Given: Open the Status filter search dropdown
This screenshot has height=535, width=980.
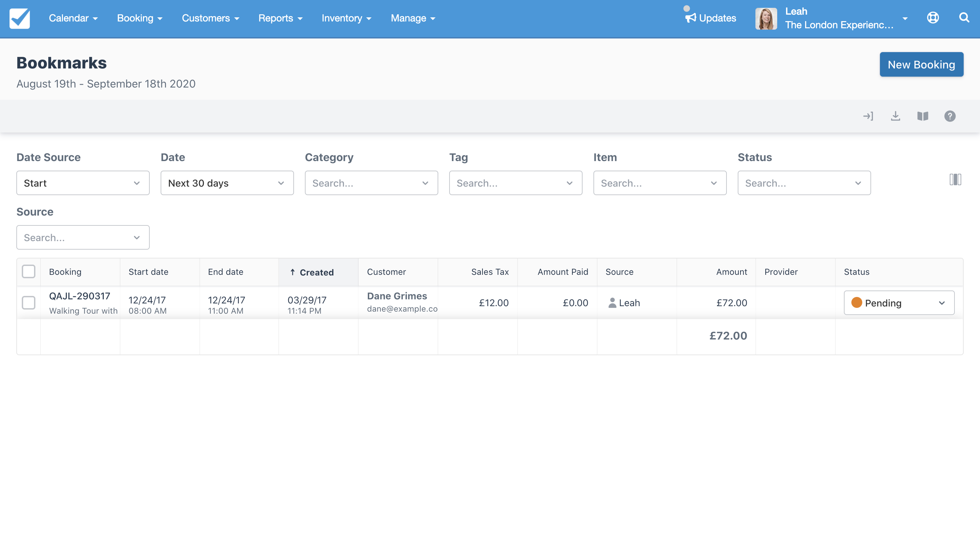Looking at the screenshot, I should point(804,183).
